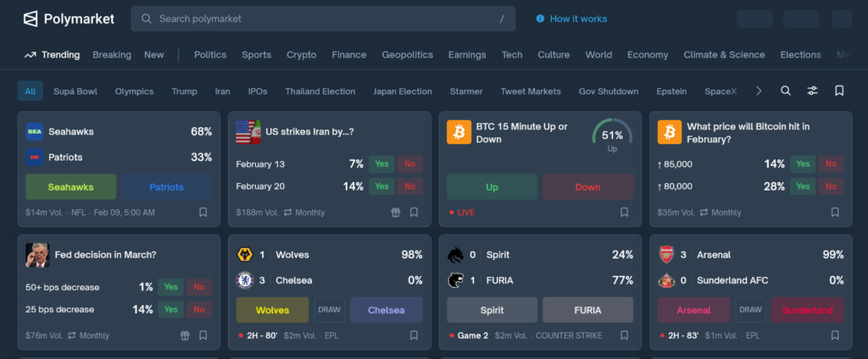Click the Chelsea club crest

pos(245,280)
